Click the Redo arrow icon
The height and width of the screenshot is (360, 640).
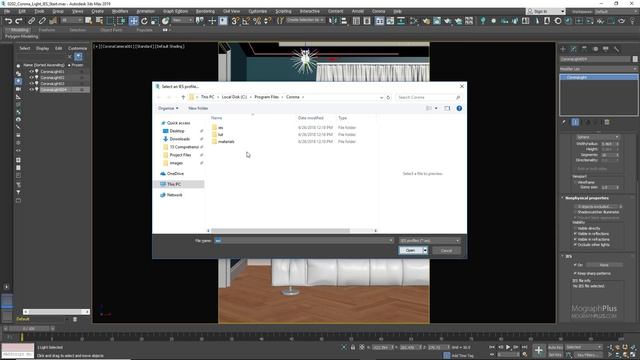[19, 21]
